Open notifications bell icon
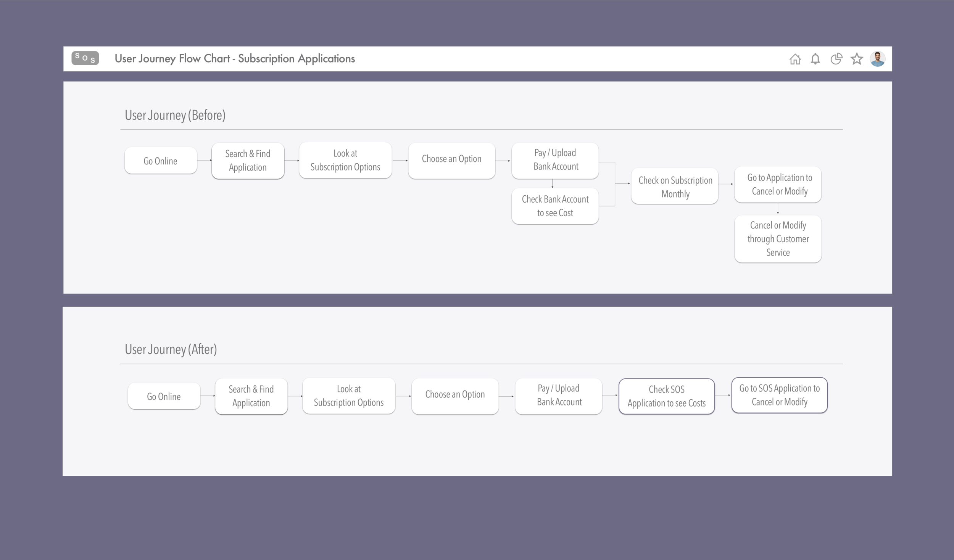954x560 pixels. coord(815,59)
